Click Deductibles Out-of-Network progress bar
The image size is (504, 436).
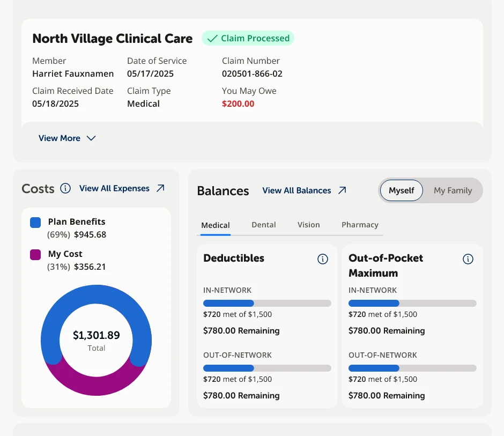coord(267,368)
